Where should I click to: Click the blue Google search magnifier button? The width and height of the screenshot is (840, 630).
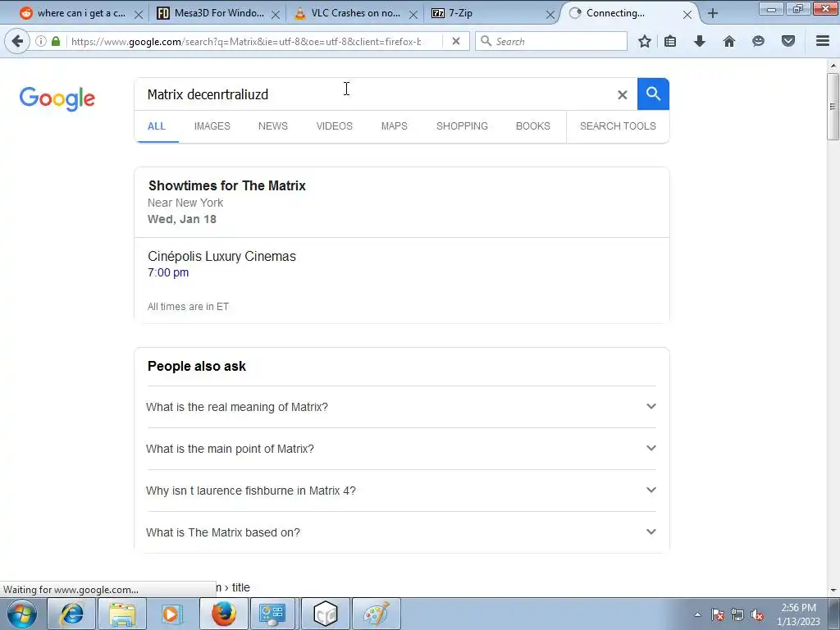[x=653, y=94]
